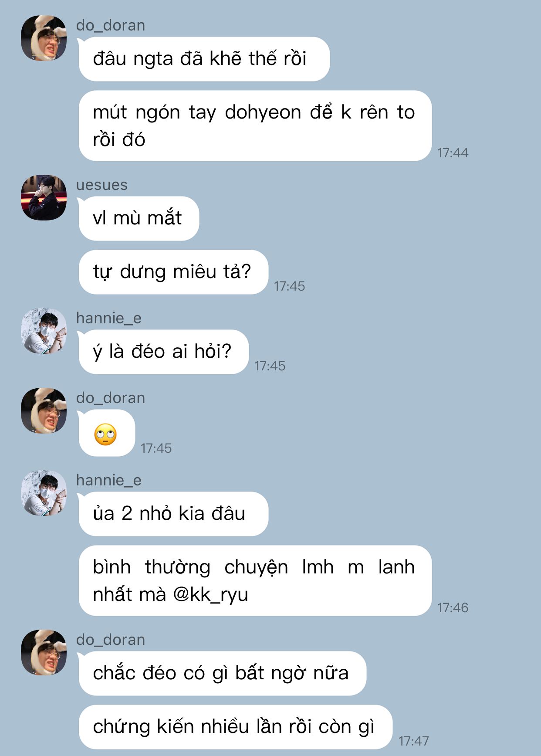The height and width of the screenshot is (756, 541).
Task: Select the 'vl mù mắt' message bubble
Action: tap(139, 218)
